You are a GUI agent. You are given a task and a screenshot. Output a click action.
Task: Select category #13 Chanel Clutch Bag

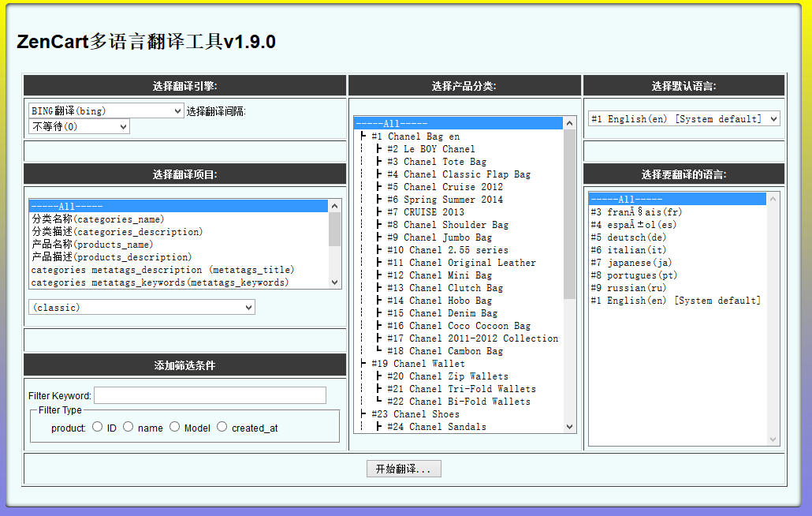tap(458, 288)
